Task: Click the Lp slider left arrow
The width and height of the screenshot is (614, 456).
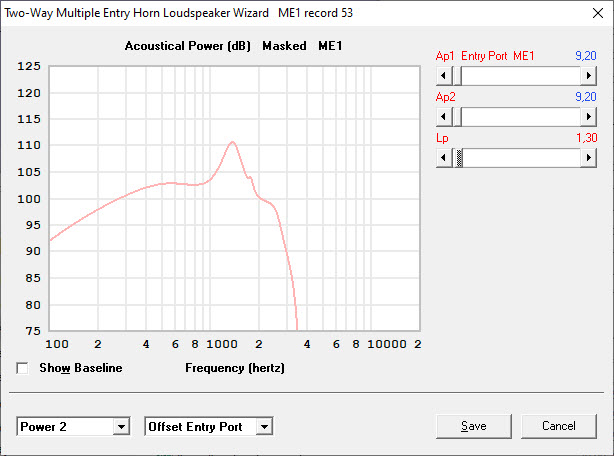Action: pyautogui.click(x=444, y=158)
